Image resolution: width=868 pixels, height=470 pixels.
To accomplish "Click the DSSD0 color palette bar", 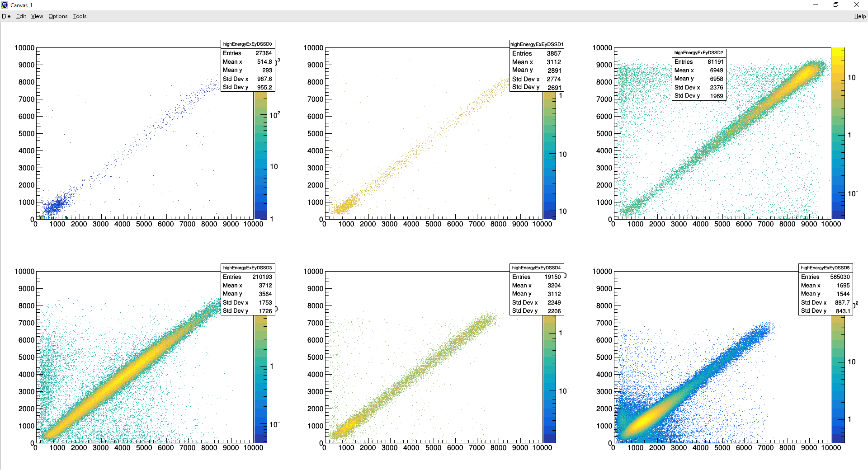I will (x=260, y=155).
